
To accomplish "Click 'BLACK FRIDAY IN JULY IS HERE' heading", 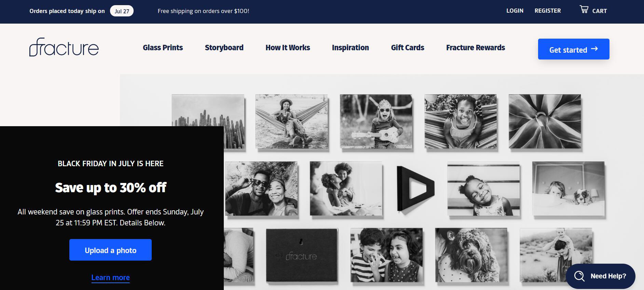I will 111,163.
